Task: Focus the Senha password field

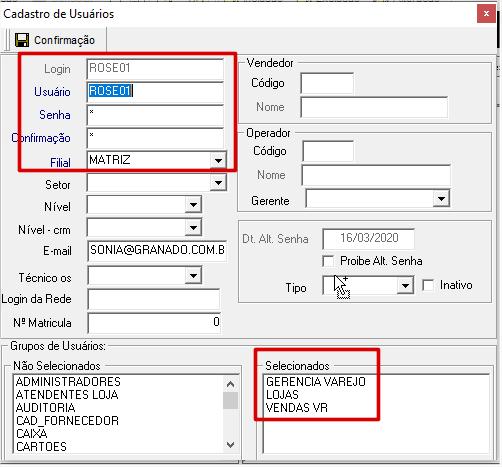Action: (155, 115)
